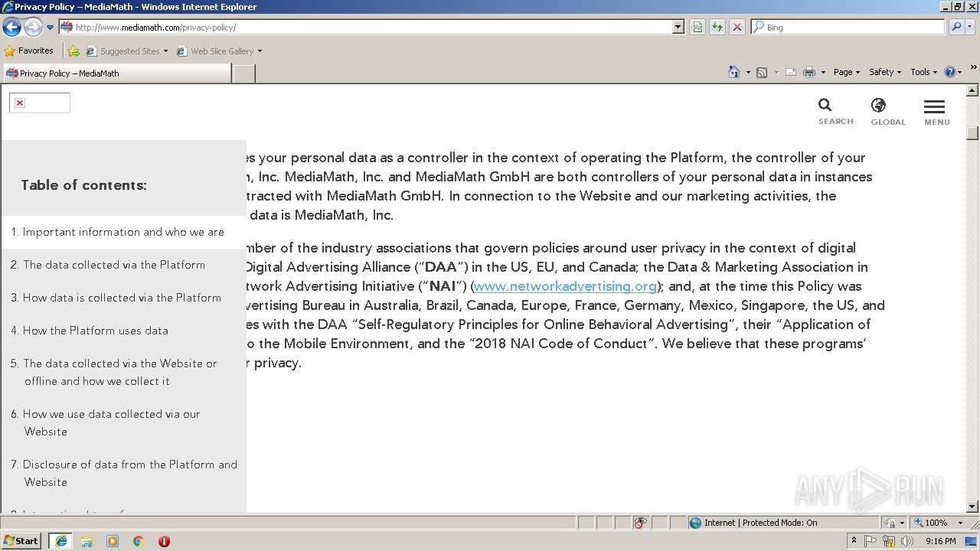Click the Read mail icon
Screen dimensions: 980x551
coord(791,72)
